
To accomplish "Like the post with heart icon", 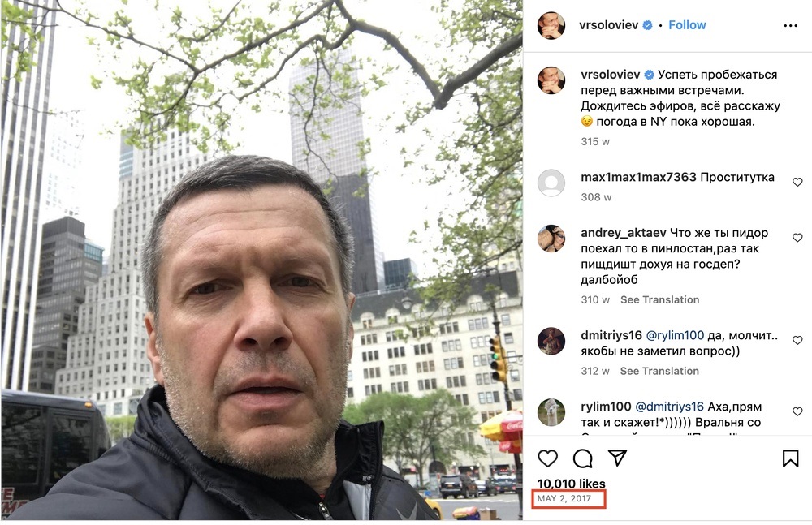I will (547, 458).
